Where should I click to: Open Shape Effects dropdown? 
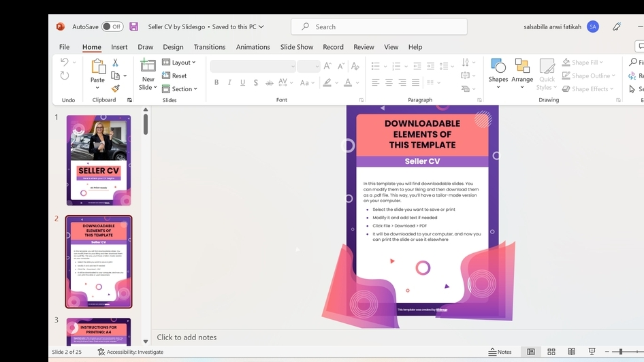click(x=587, y=88)
